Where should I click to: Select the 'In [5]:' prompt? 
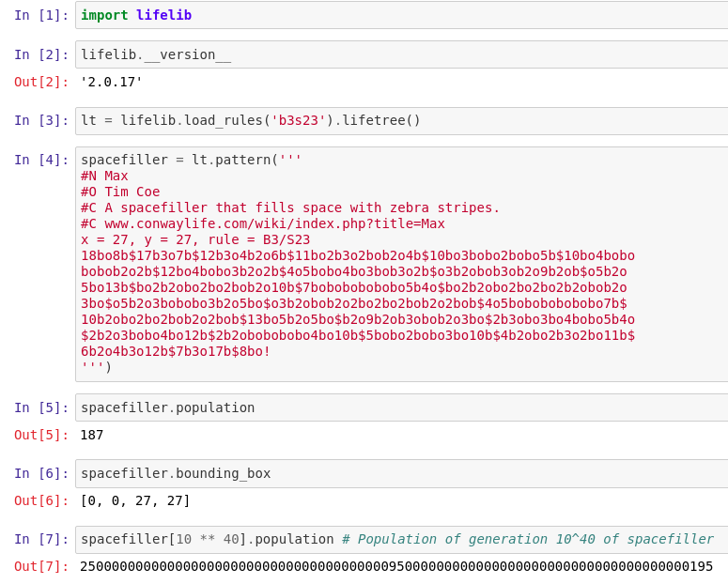[x=41, y=408]
